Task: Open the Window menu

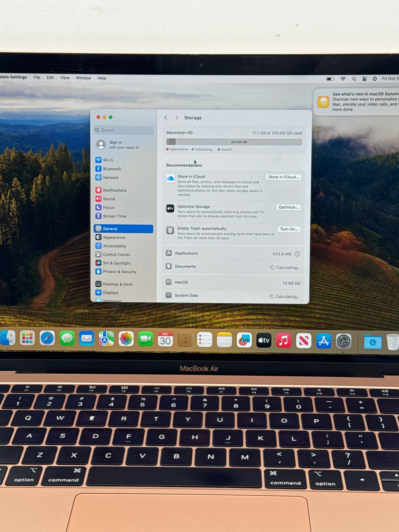Action: pyautogui.click(x=83, y=78)
